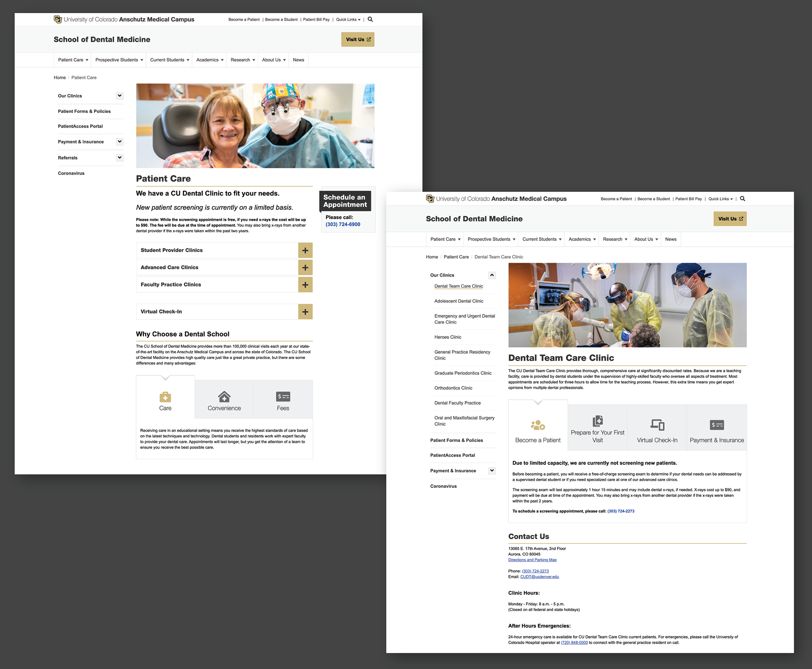The image size is (812, 669).
Task: Open PatientAccess Portal in left sidebar
Action: tap(80, 127)
